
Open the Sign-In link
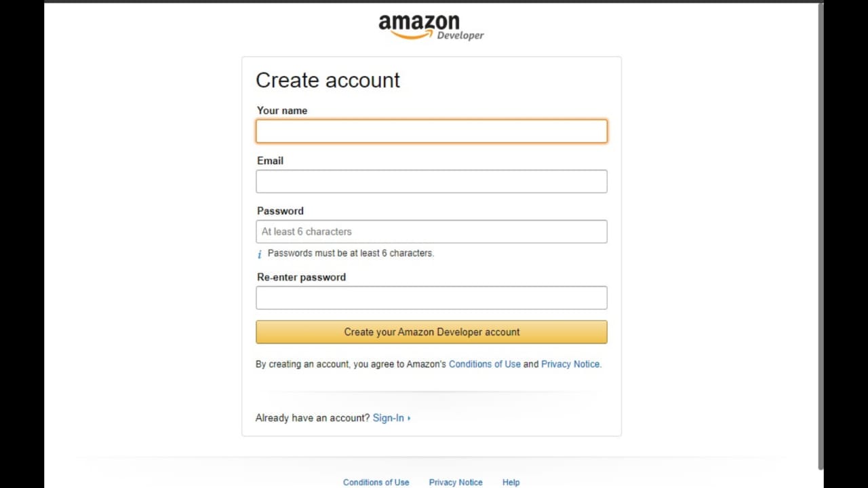tap(389, 418)
